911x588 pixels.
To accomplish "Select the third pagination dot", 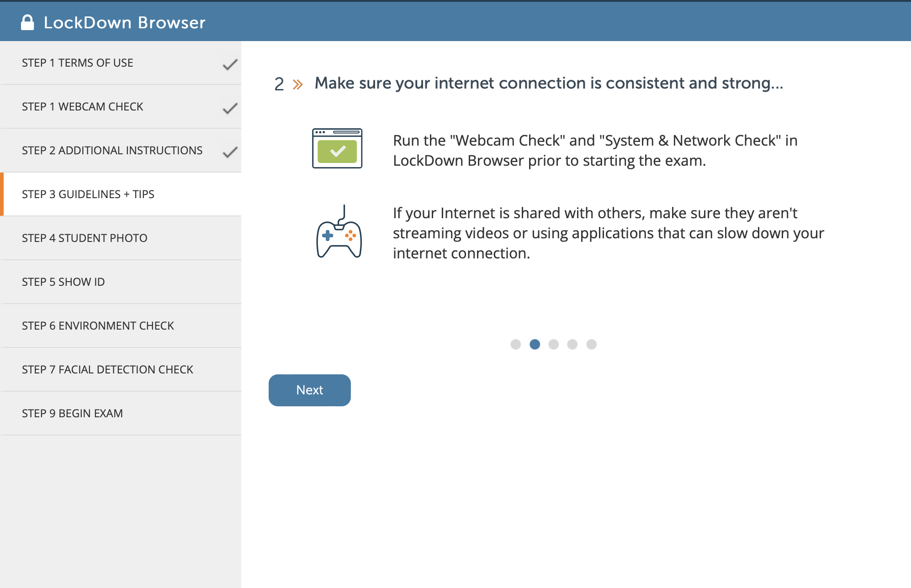I will point(553,344).
